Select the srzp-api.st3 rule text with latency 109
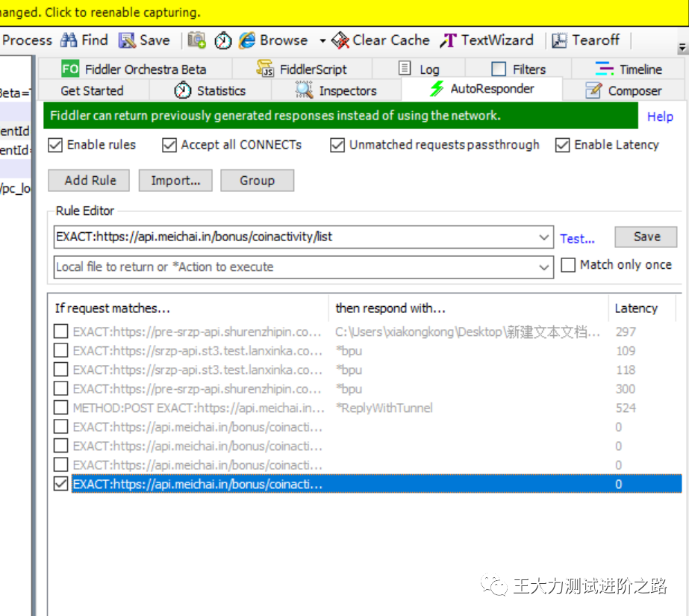The height and width of the screenshot is (616, 689). click(197, 351)
